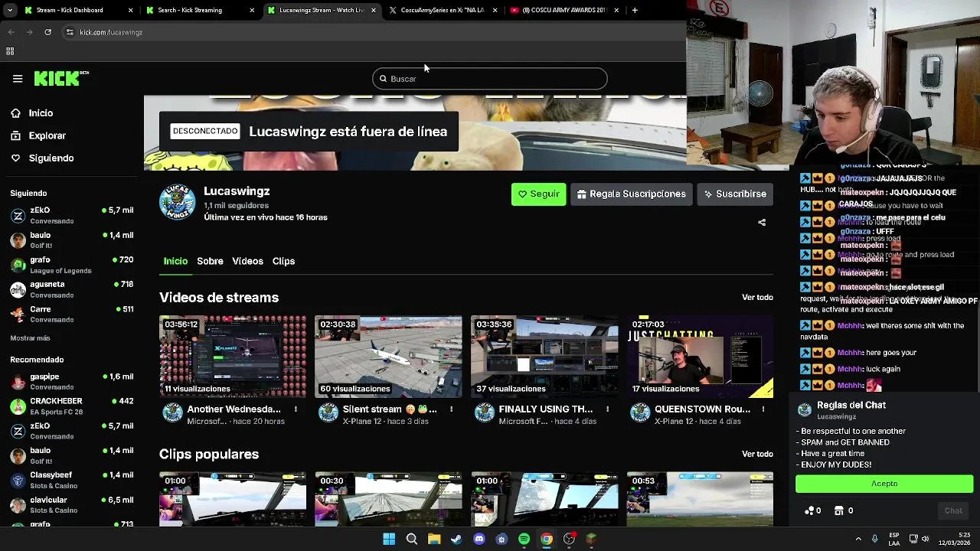The image size is (980, 551).
Task: Click the search magnifier icon in Buscar bar
Action: click(x=384, y=79)
